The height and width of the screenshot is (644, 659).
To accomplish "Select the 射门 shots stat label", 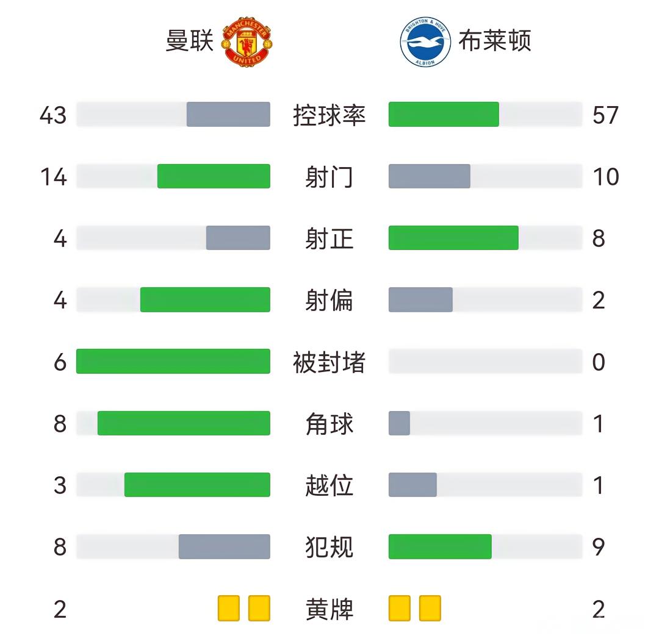I will pos(329,177).
